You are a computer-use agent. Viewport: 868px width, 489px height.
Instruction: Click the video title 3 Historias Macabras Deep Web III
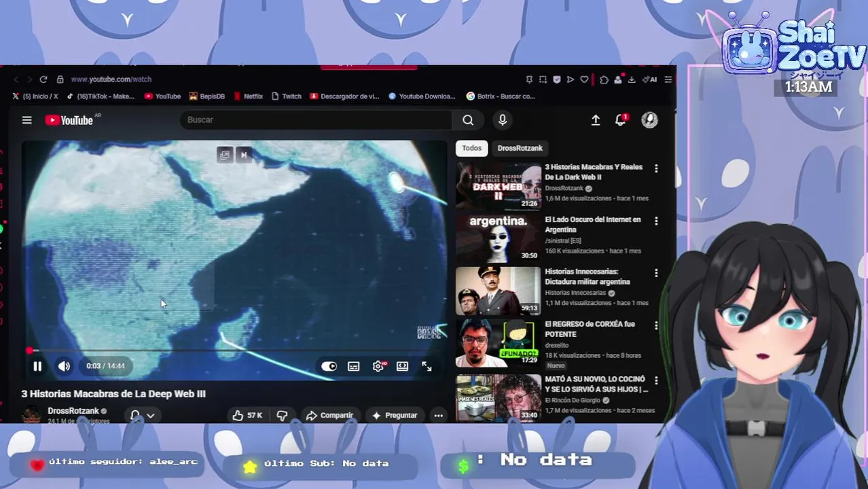point(113,394)
